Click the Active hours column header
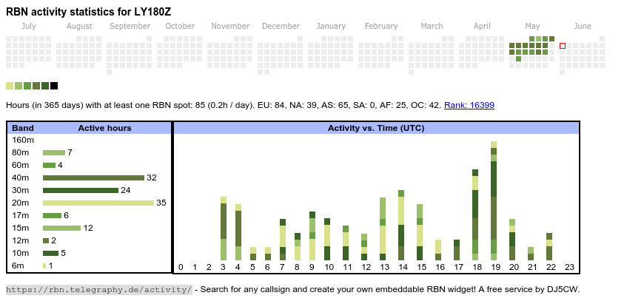Viewport: 644px width, 301px height. pyautogui.click(x=104, y=128)
